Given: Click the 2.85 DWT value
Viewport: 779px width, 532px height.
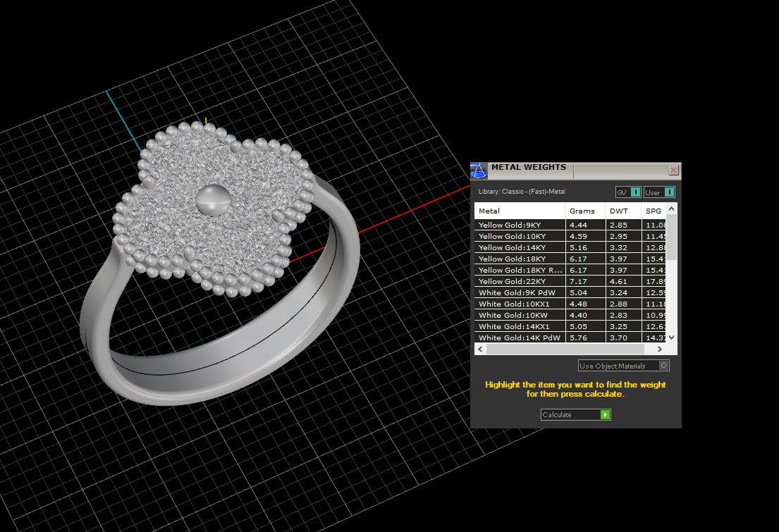Looking at the screenshot, I should pos(618,225).
